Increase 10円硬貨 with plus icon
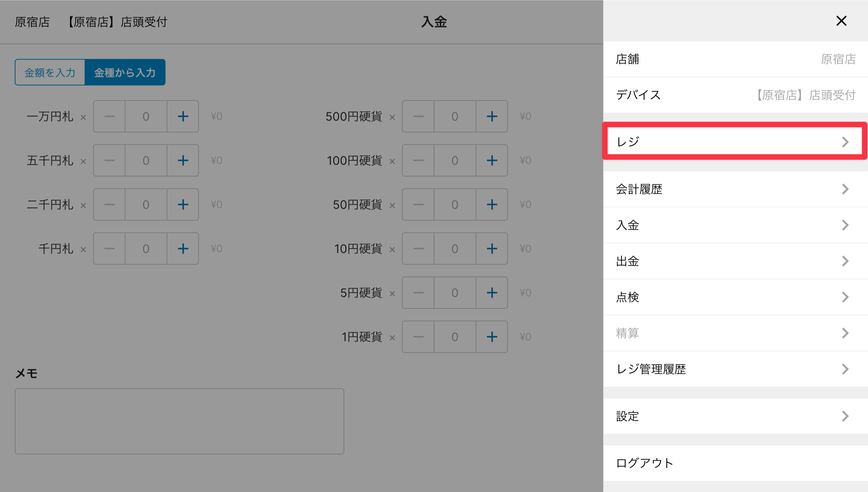This screenshot has width=868, height=492. click(492, 249)
